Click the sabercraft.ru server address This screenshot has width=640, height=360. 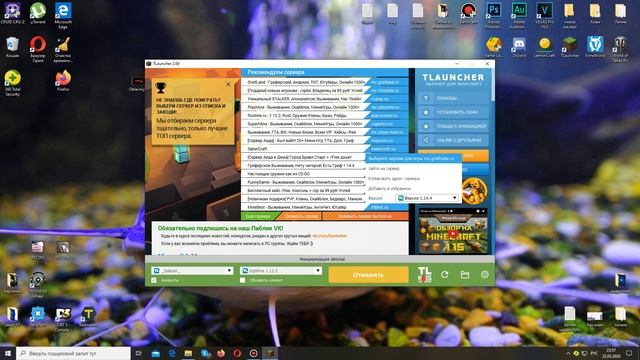pyautogui.click(x=383, y=149)
